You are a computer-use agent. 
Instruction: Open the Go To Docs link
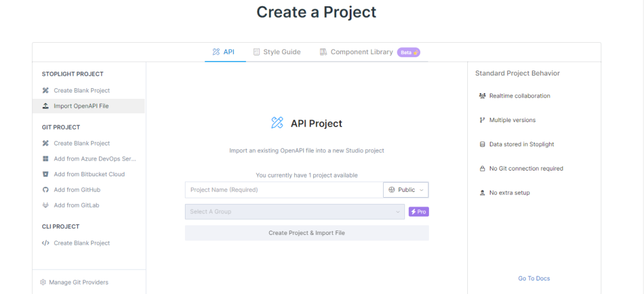[x=534, y=278]
